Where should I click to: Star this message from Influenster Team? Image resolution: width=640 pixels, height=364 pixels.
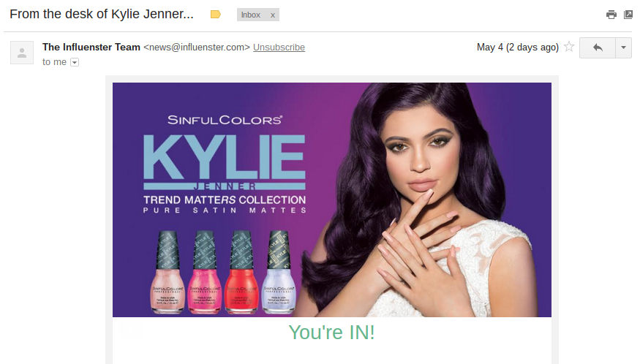tap(569, 47)
